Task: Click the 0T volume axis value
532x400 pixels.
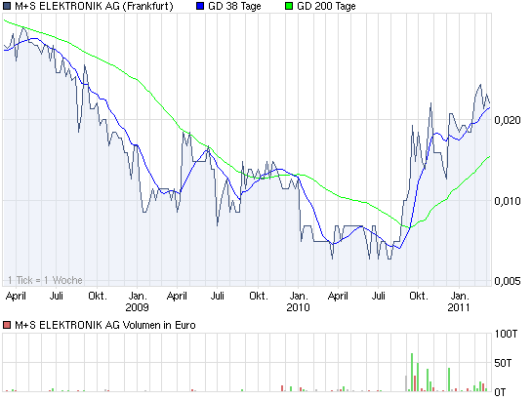Action: pos(500,392)
